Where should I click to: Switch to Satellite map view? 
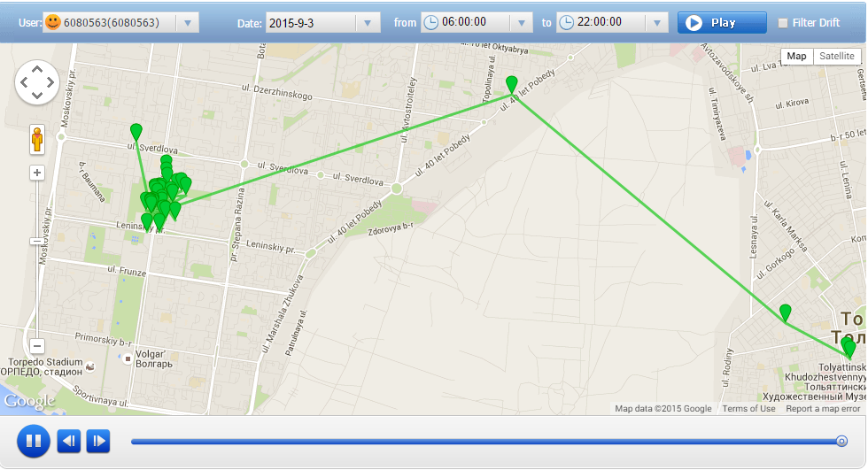pyautogui.click(x=837, y=56)
